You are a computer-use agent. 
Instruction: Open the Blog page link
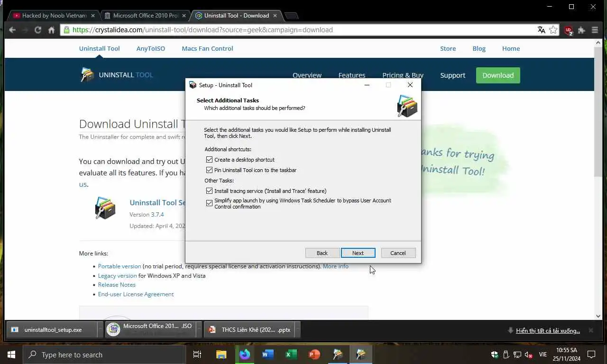tap(479, 48)
